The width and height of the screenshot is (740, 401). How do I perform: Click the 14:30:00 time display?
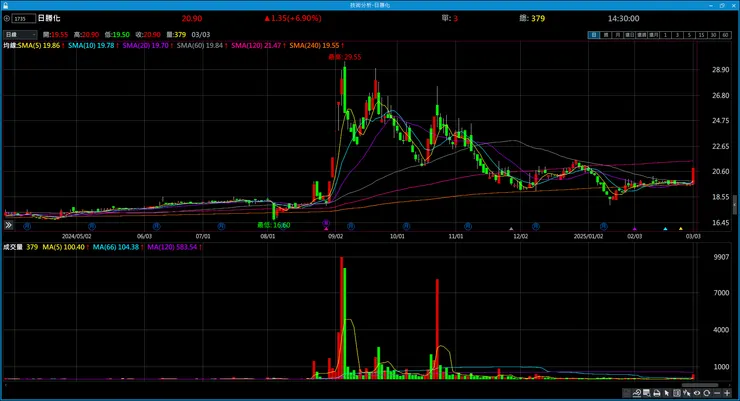click(x=623, y=18)
